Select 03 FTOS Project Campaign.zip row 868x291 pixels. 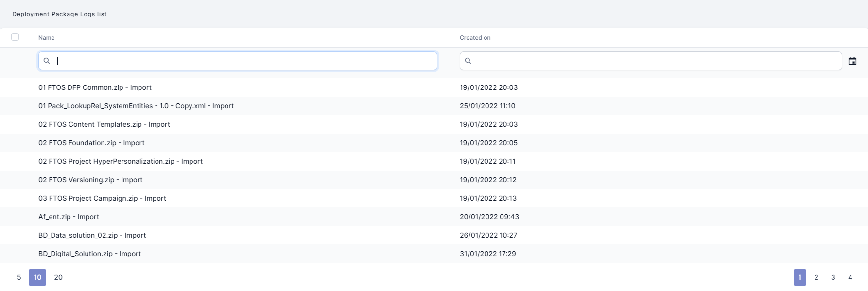pyautogui.click(x=102, y=198)
